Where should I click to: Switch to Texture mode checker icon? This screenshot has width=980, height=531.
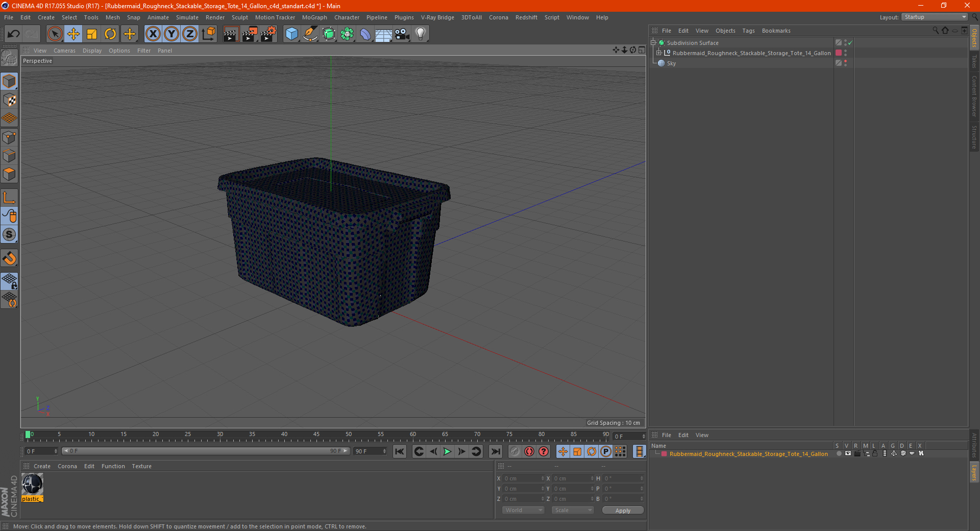click(x=9, y=100)
